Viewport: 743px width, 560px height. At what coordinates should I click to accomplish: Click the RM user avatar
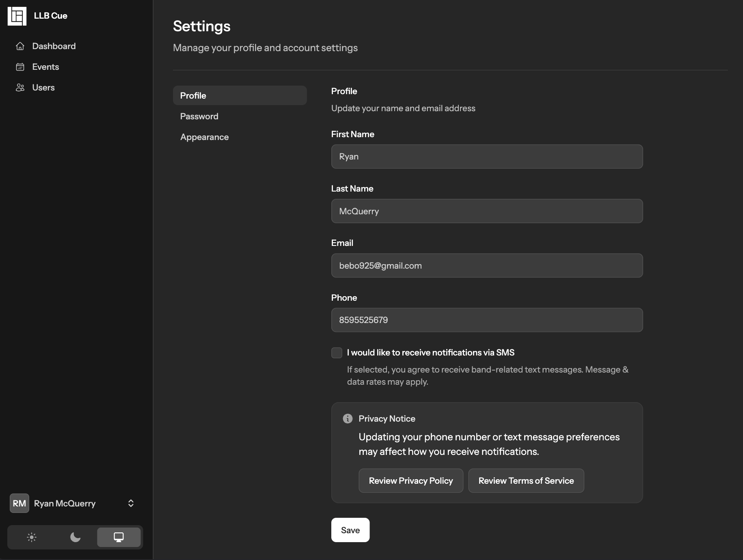(x=19, y=503)
